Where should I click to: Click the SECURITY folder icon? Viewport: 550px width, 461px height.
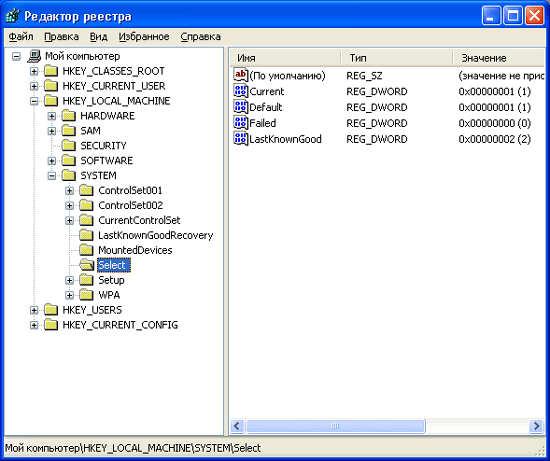[69, 146]
